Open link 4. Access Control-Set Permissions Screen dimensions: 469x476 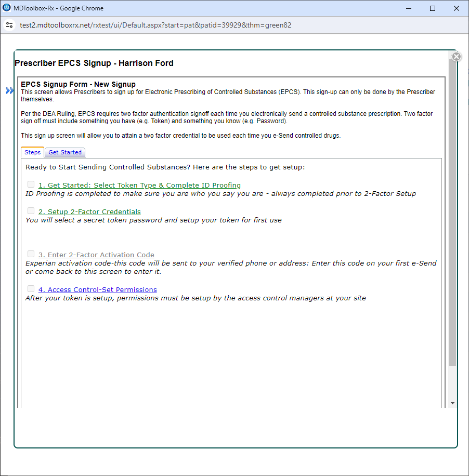tap(98, 289)
